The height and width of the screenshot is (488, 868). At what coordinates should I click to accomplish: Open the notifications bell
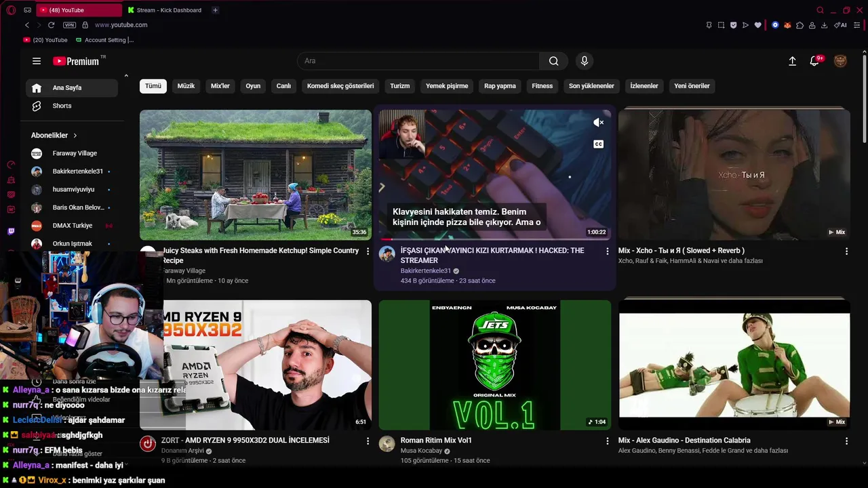[814, 61]
